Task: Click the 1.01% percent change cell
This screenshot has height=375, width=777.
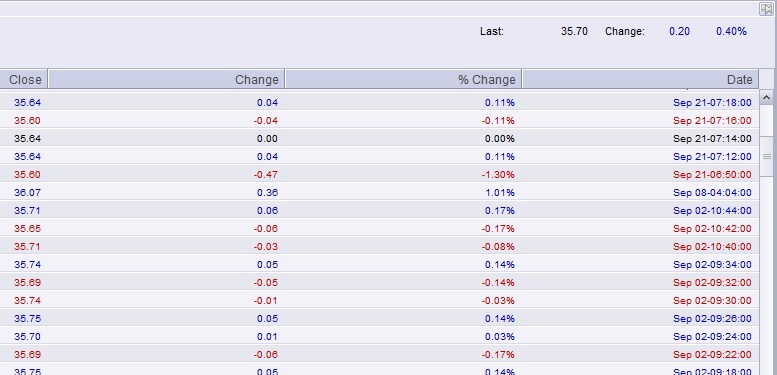Action: tap(500, 193)
